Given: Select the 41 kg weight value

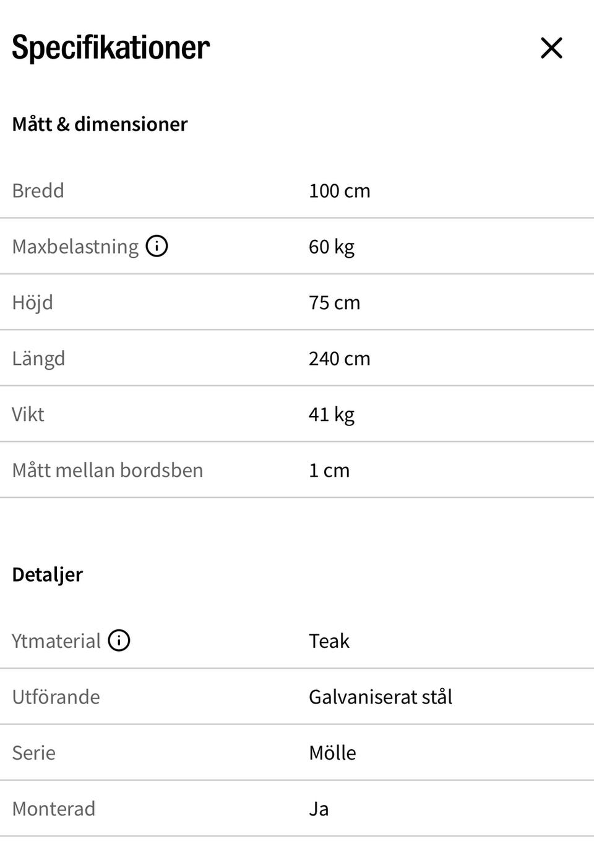Looking at the screenshot, I should click(x=331, y=414).
